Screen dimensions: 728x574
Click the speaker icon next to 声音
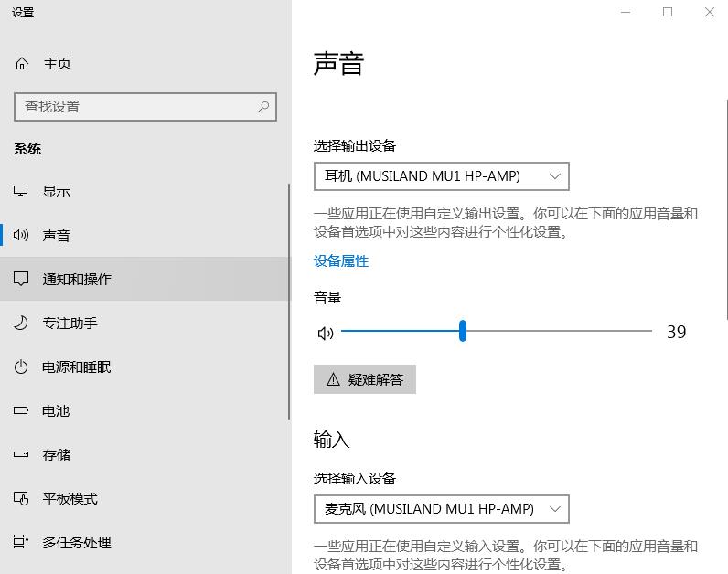click(x=21, y=235)
